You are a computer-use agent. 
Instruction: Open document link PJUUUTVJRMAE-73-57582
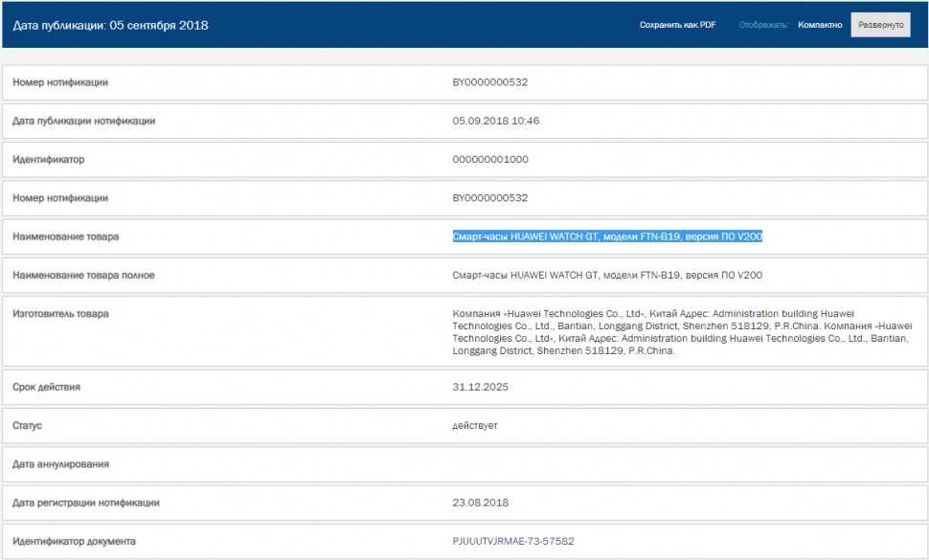[513, 541]
